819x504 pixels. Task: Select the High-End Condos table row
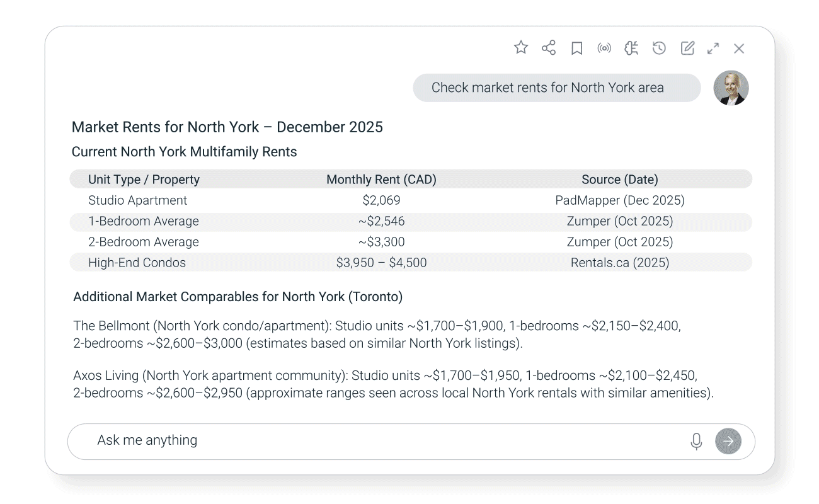pos(411,263)
